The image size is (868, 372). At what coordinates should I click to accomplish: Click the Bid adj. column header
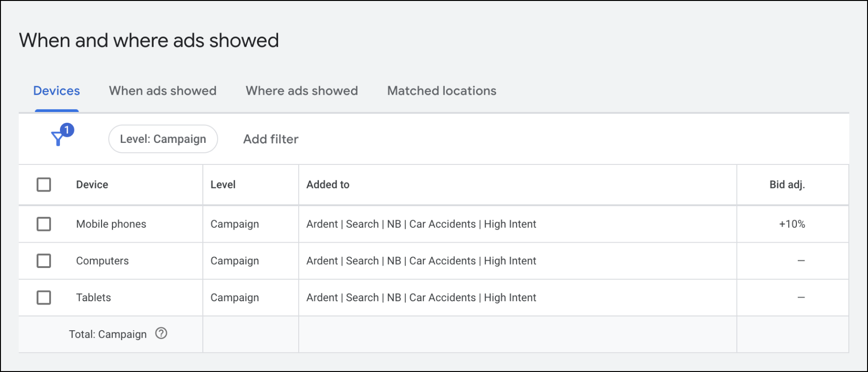tap(787, 185)
